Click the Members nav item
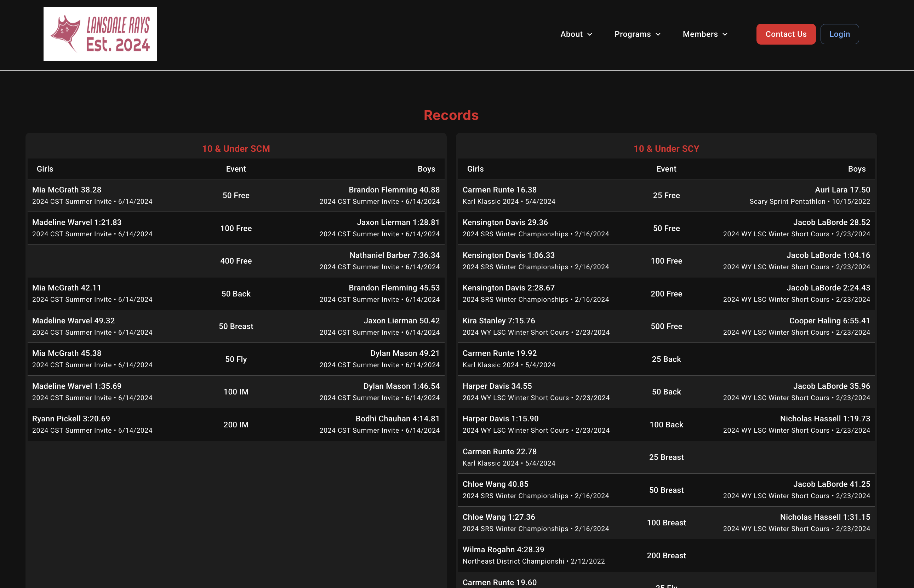Viewport: 914px width, 588px height. click(700, 34)
